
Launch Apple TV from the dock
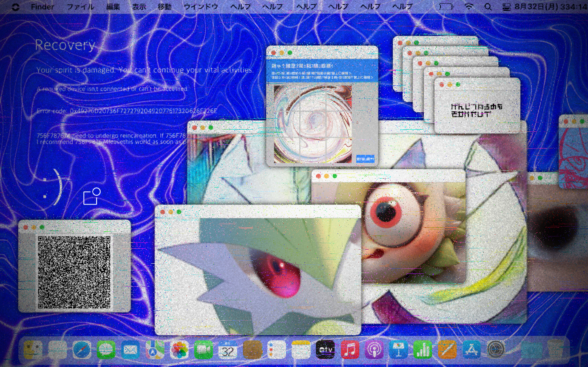coord(325,350)
